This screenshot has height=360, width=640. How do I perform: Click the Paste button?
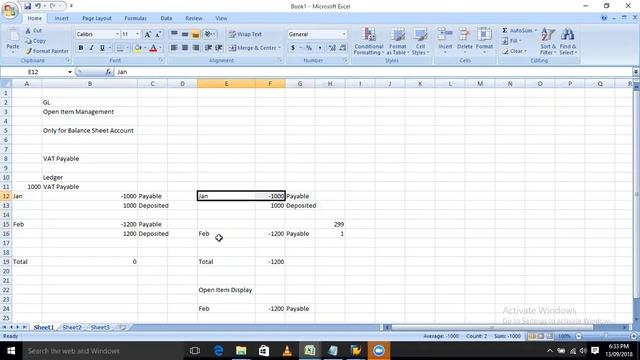tap(13, 41)
